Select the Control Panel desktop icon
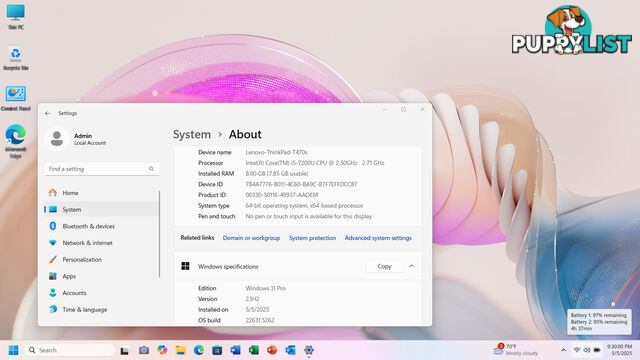The image size is (640, 360). click(x=16, y=98)
